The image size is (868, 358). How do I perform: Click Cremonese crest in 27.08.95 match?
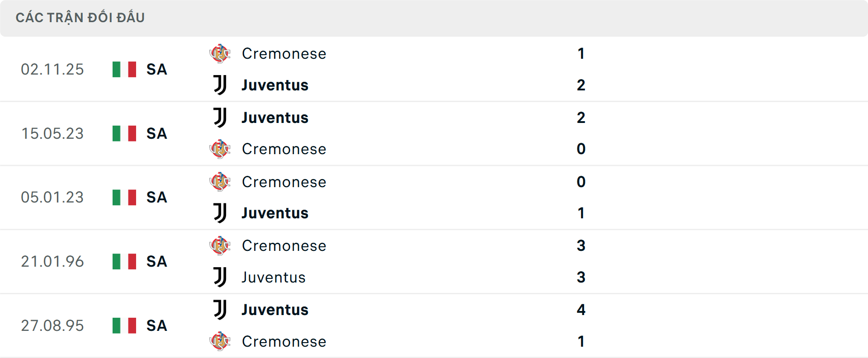(x=220, y=341)
